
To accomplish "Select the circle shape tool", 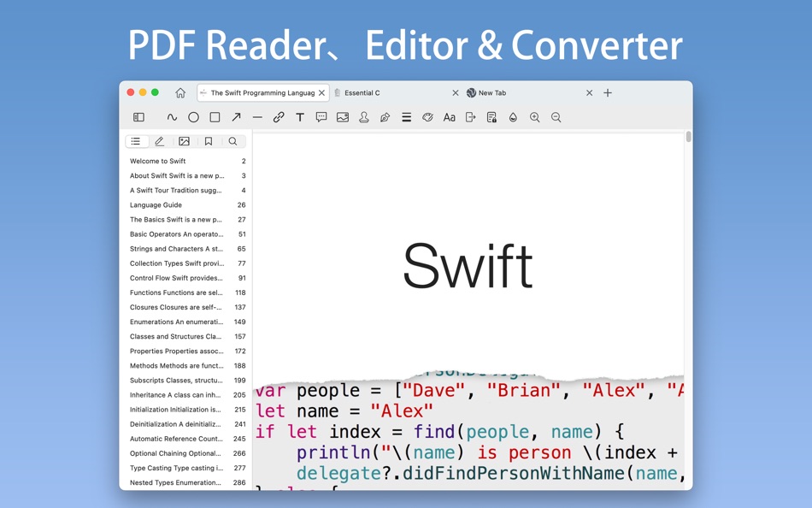I will click(193, 117).
